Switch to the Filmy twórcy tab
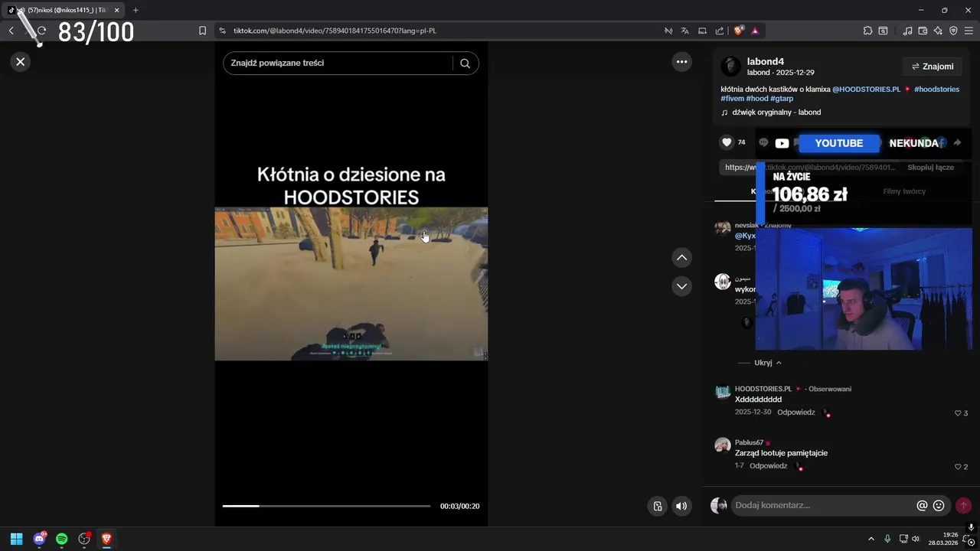The width and height of the screenshot is (980, 551). coord(904,191)
